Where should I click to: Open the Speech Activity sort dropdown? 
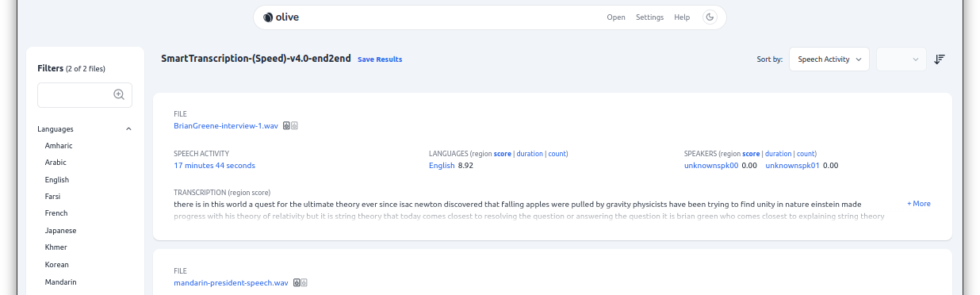tap(829, 59)
